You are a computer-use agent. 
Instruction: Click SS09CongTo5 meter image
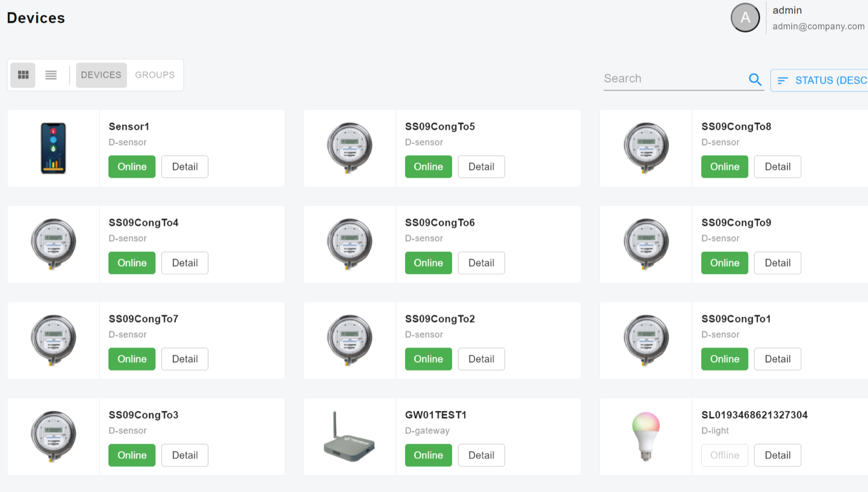tap(350, 148)
